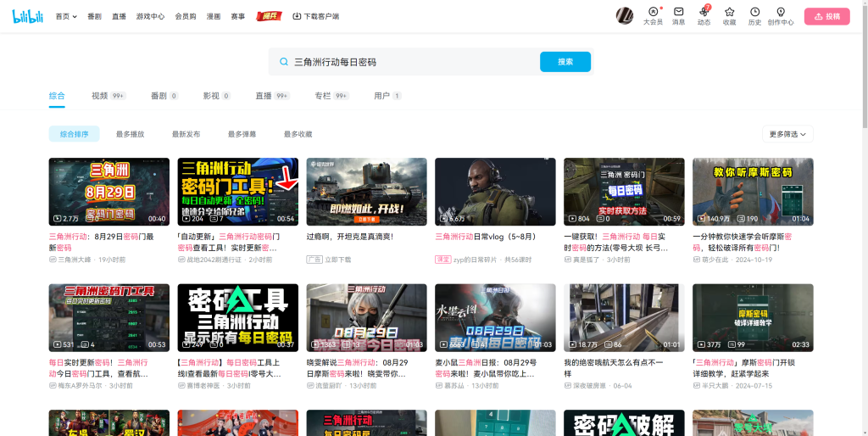Image resolution: width=868 pixels, height=436 pixels.
Task: Open 游戏中心 nav item
Action: (150, 17)
